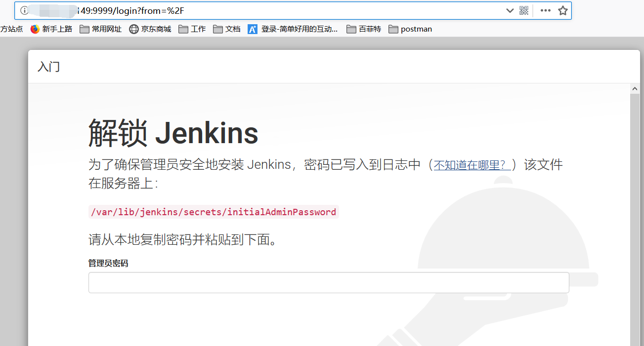The height and width of the screenshot is (346, 644).
Task: Click the scrollbar up arrow in Jenkins dialog
Action: (635, 89)
